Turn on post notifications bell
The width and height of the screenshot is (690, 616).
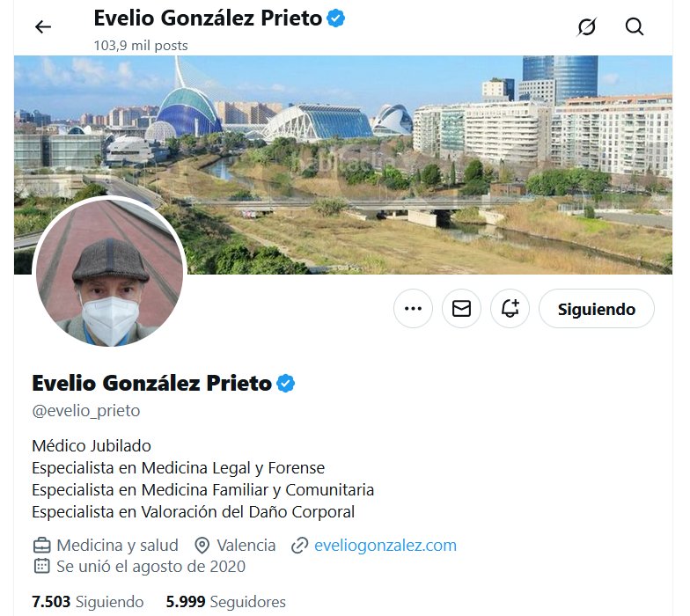(x=510, y=308)
